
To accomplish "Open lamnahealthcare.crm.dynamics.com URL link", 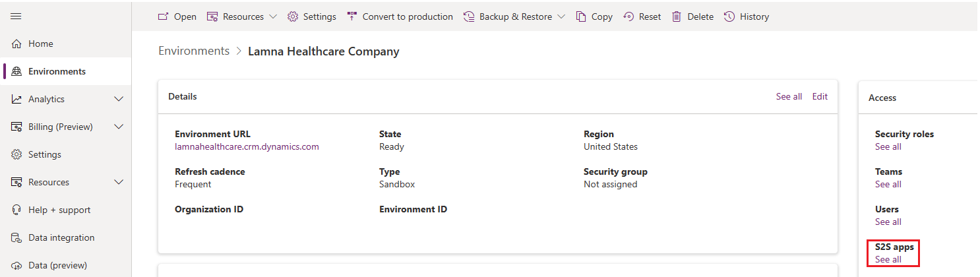I will tap(247, 146).
